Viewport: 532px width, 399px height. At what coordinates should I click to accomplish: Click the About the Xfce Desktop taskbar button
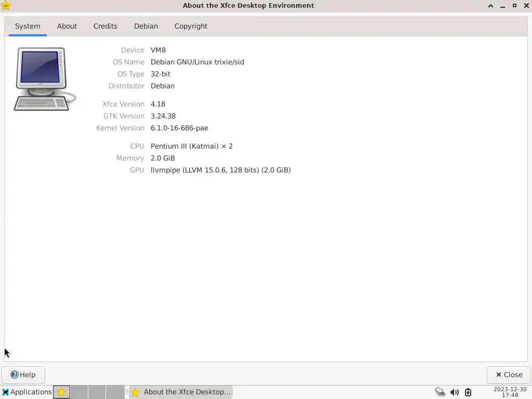tap(181, 392)
